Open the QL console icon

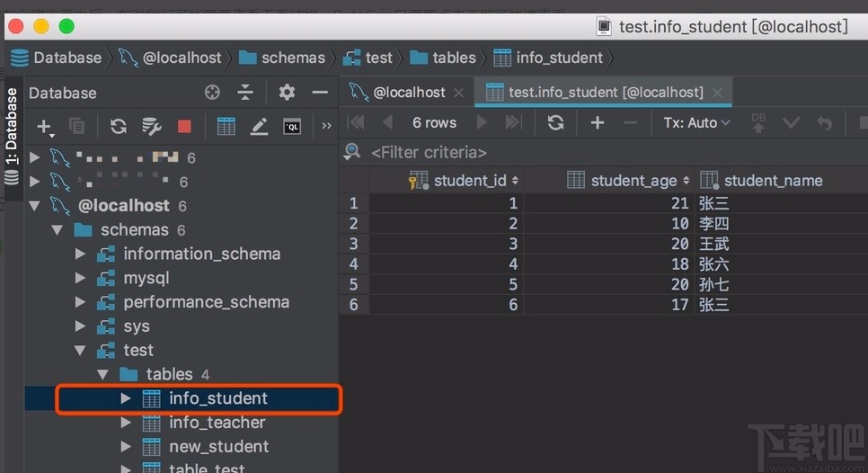(292, 127)
